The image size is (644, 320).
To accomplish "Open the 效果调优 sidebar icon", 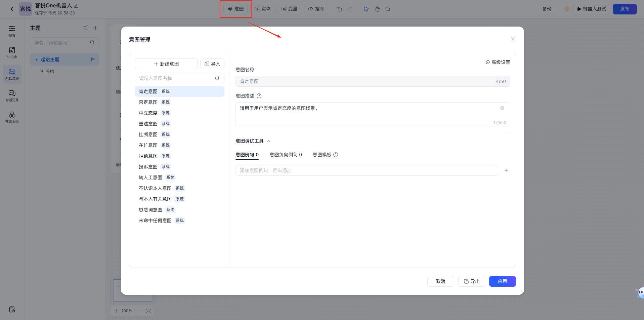I will click(12, 117).
